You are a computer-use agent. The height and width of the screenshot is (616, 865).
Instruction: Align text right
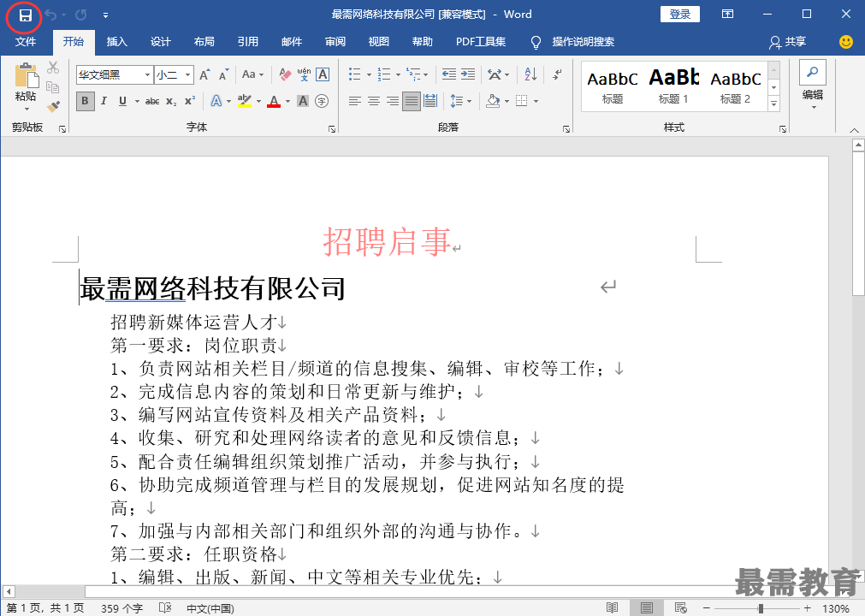(x=392, y=101)
